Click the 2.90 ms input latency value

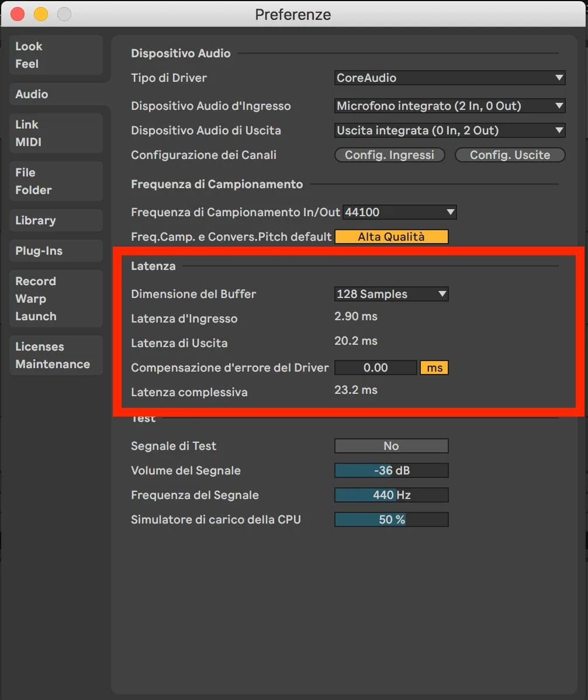click(356, 317)
